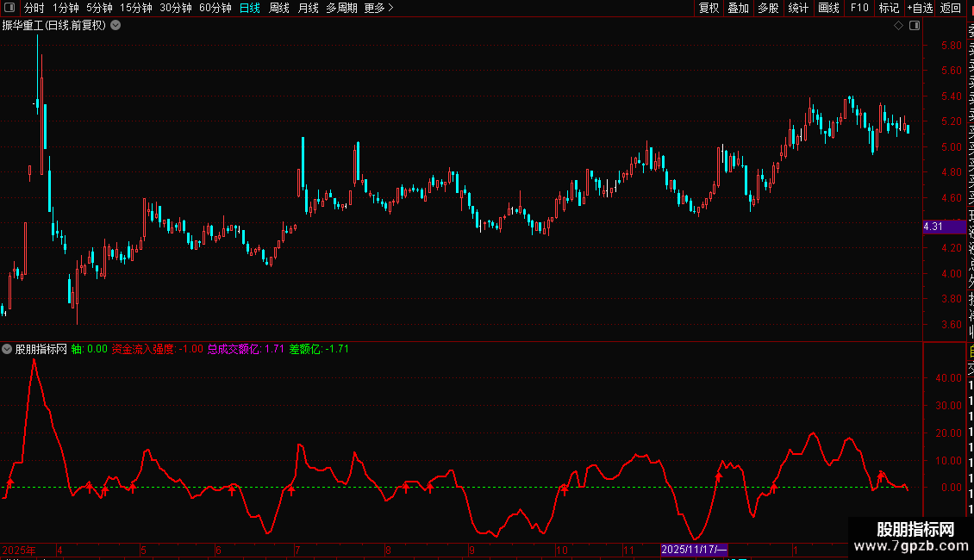Open the 股朋指标网 indicator dropdown arrow
This screenshot has width=974, height=560.
(7, 349)
